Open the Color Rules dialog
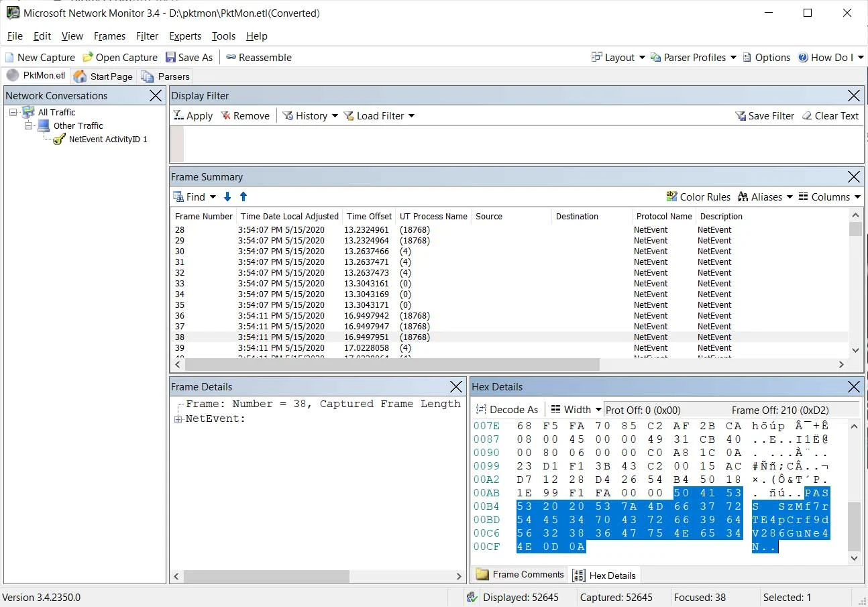868x607 pixels. coord(698,197)
